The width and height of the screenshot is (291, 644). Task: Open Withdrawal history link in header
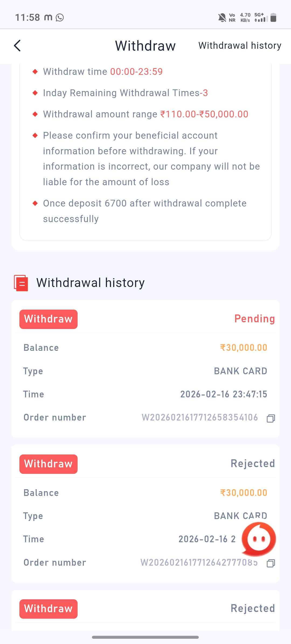(240, 45)
